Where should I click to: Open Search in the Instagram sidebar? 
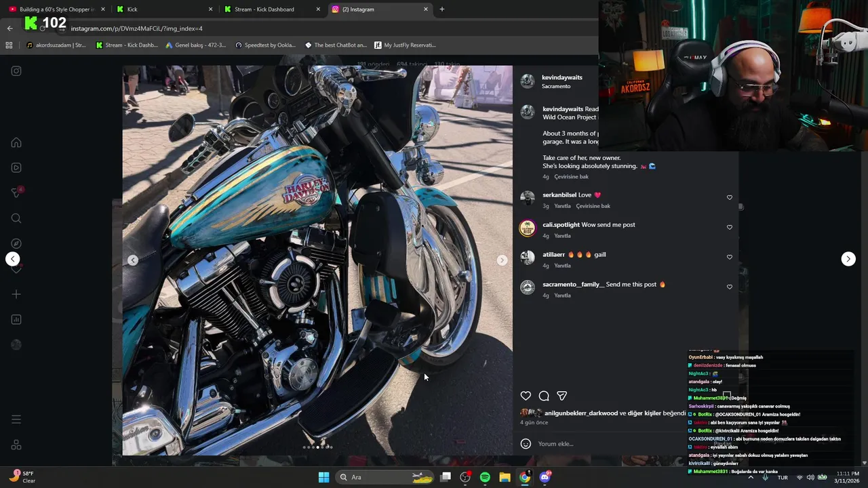16,218
